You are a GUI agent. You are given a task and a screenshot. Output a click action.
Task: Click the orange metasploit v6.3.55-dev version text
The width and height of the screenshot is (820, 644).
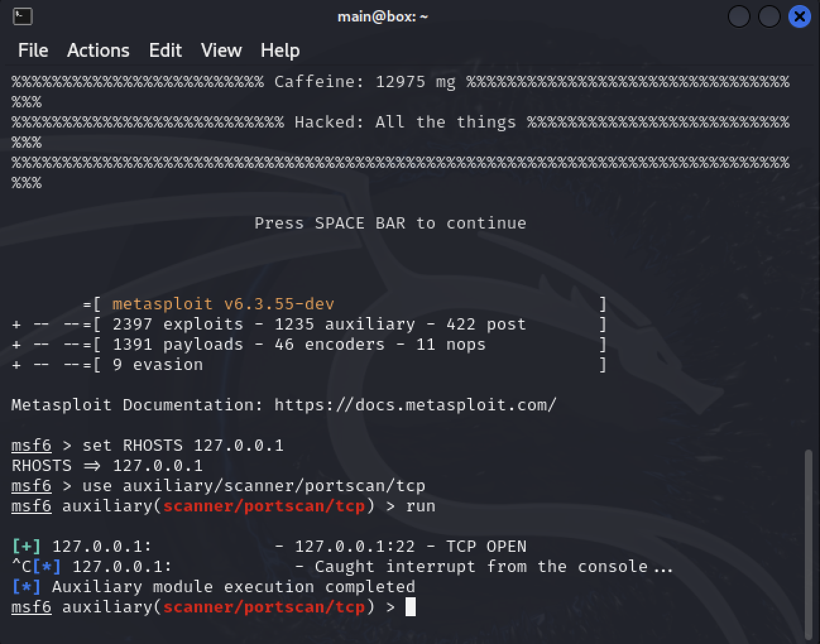tap(223, 304)
